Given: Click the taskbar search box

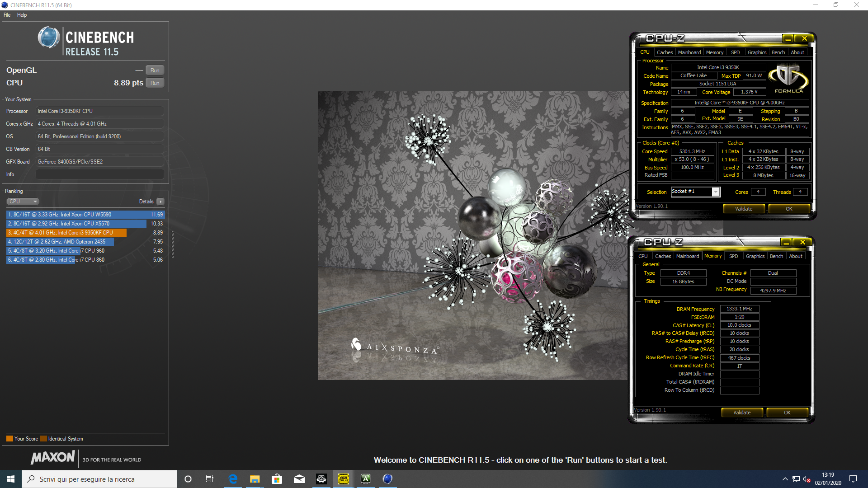Looking at the screenshot, I should [x=99, y=479].
